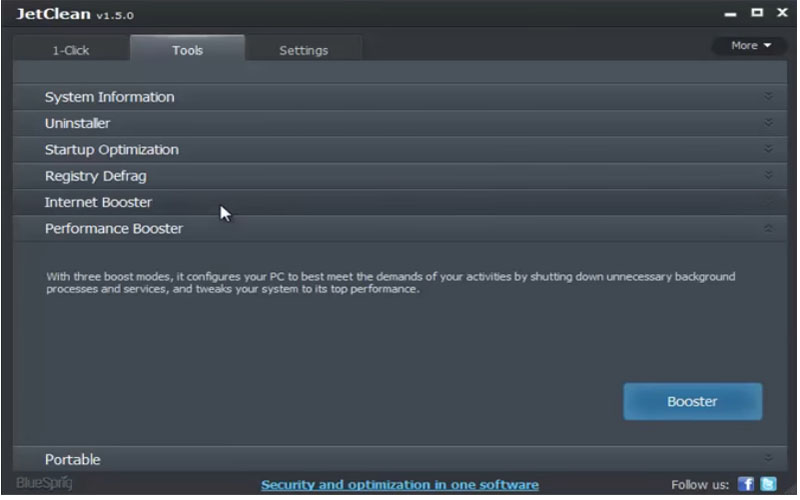Click chevron arrow on Portable row
This screenshot has width=800, height=500.
point(768,458)
